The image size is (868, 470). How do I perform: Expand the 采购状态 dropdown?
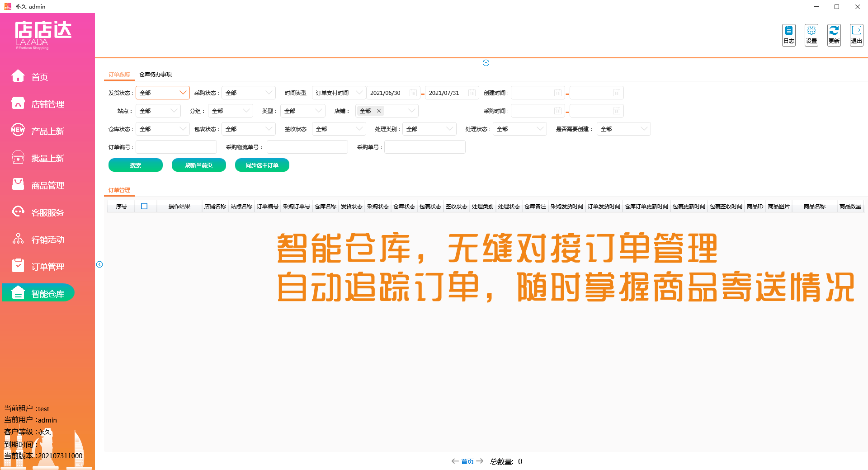[249, 93]
